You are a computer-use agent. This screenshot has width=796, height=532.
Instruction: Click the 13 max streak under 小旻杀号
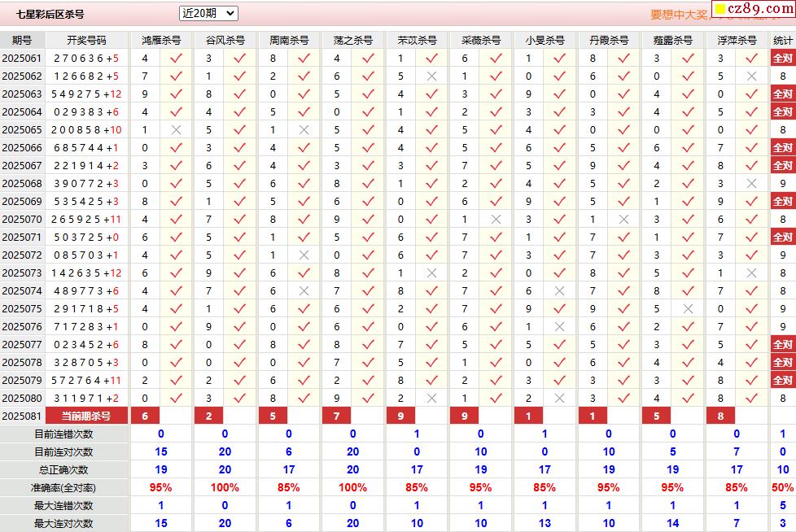545,523
